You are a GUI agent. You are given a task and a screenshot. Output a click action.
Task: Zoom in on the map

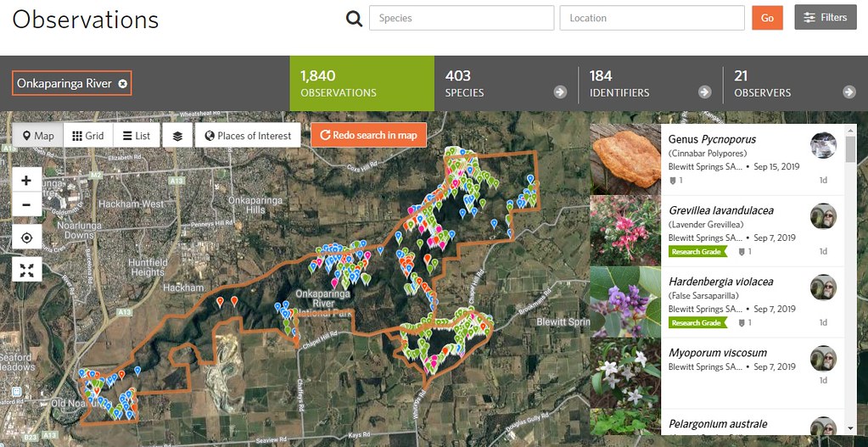(x=26, y=180)
